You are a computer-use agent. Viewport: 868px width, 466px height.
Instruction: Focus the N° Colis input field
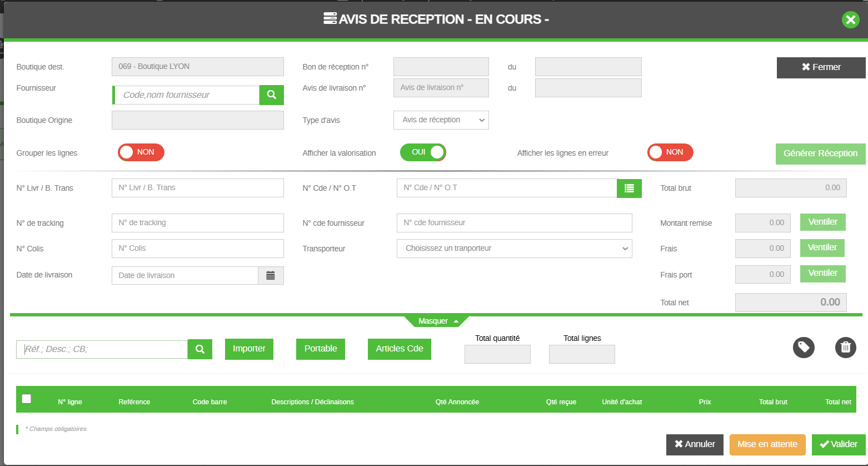[x=198, y=249]
